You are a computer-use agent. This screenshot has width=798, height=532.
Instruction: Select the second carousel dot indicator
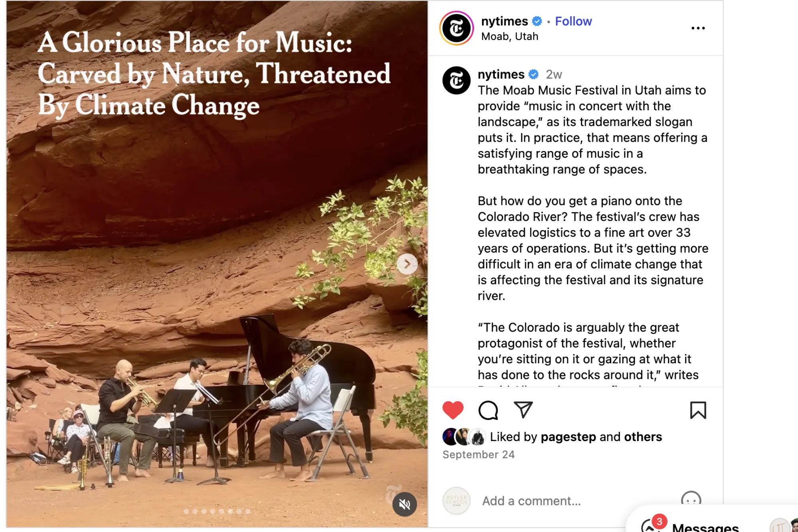coord(195,511)
